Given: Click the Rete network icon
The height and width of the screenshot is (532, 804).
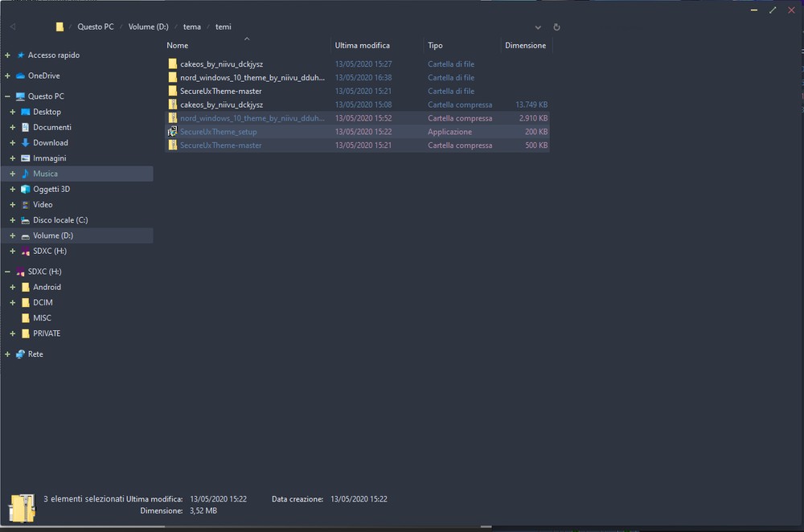Looking at the screenshot, I should click(20, 354).
